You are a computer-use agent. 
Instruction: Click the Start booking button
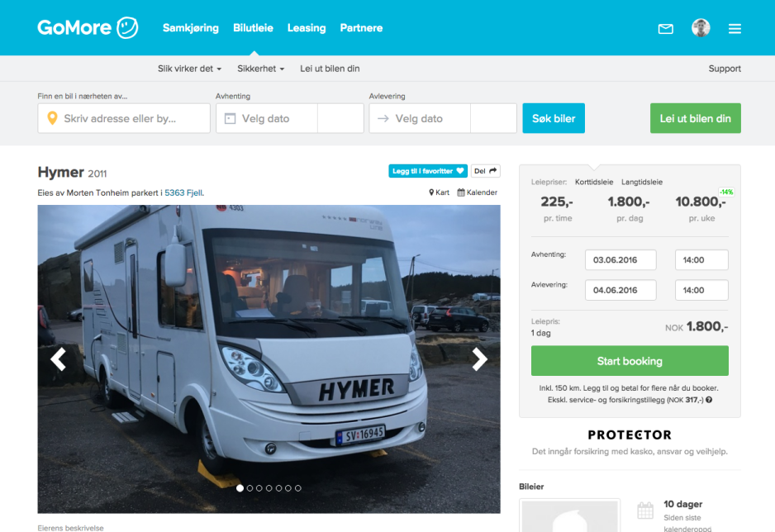point(630,361)
